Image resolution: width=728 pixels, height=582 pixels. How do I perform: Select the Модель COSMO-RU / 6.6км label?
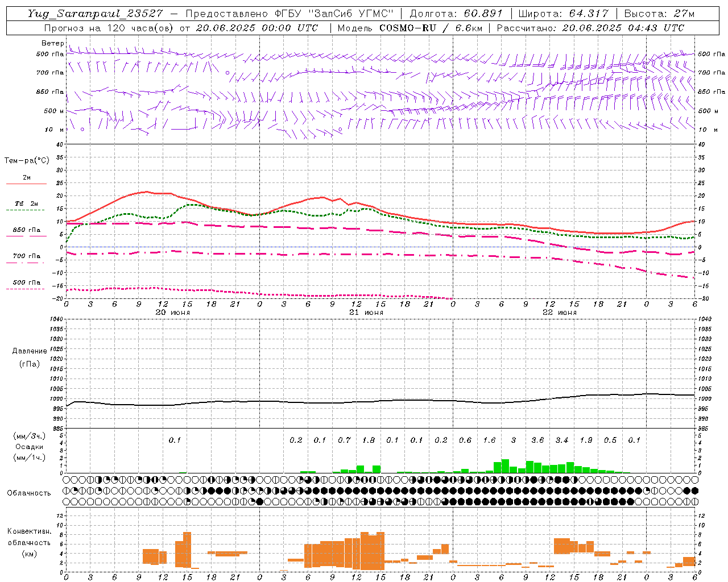click(409, 28)
